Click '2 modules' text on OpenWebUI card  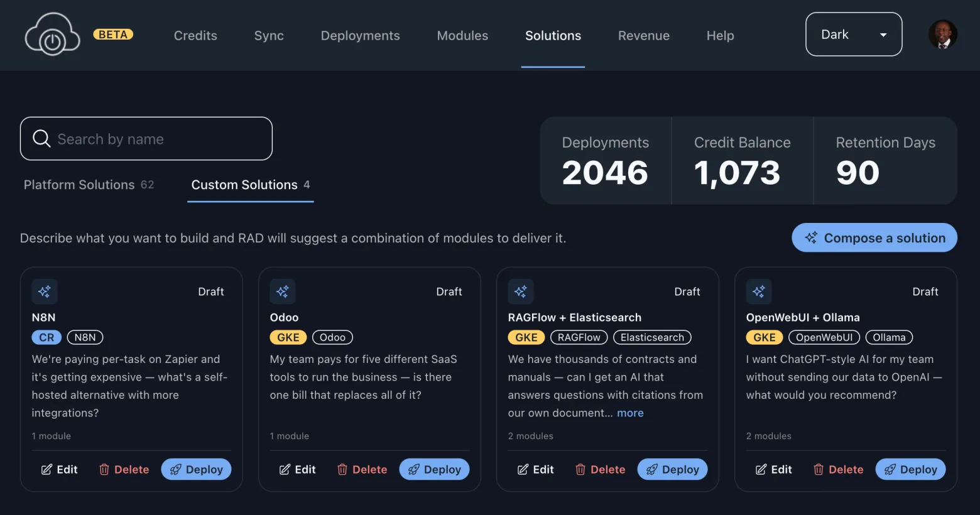(768, 436)
